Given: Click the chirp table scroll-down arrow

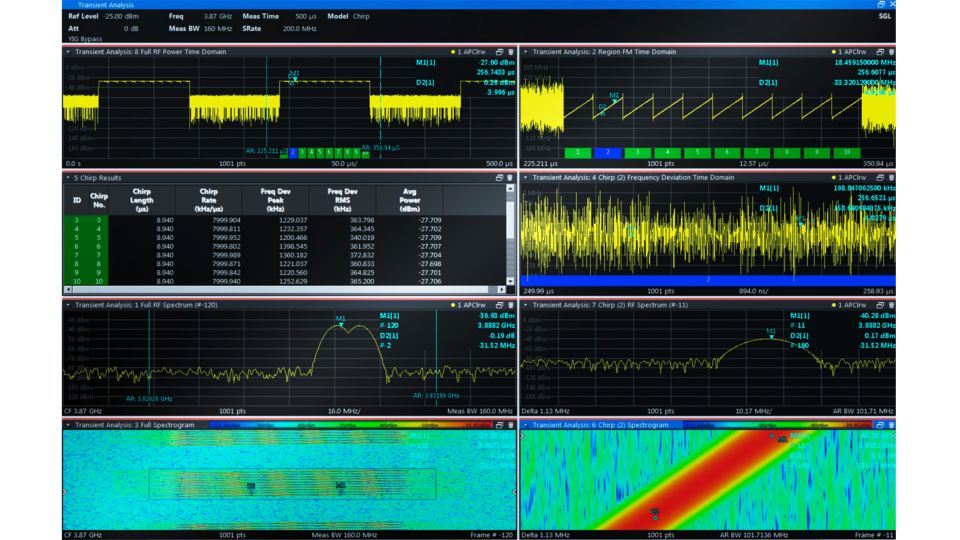Looking at the screenshot, I should 510,281.
